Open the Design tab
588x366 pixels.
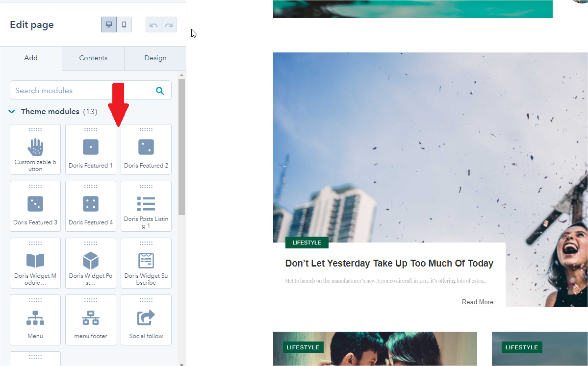point(155,58)
